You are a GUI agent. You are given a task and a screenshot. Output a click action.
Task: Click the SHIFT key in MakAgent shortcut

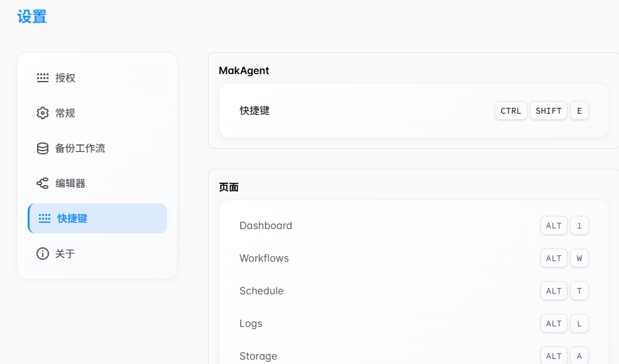pos(548,111)
